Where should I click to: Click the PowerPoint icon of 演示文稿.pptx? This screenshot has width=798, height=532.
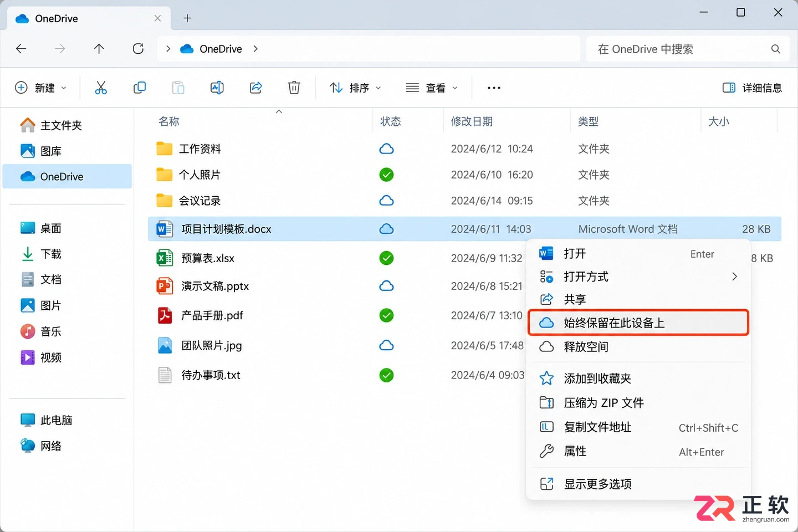[x=164, y=286]
